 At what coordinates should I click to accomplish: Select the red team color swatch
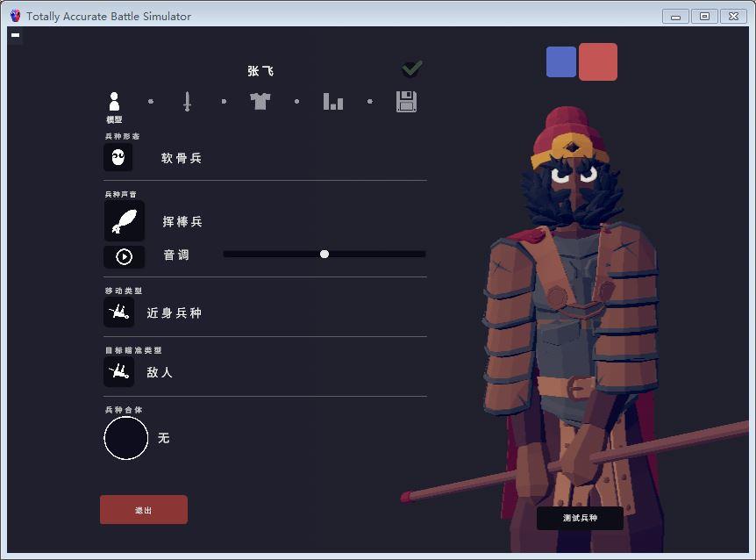tap(598, 61)
